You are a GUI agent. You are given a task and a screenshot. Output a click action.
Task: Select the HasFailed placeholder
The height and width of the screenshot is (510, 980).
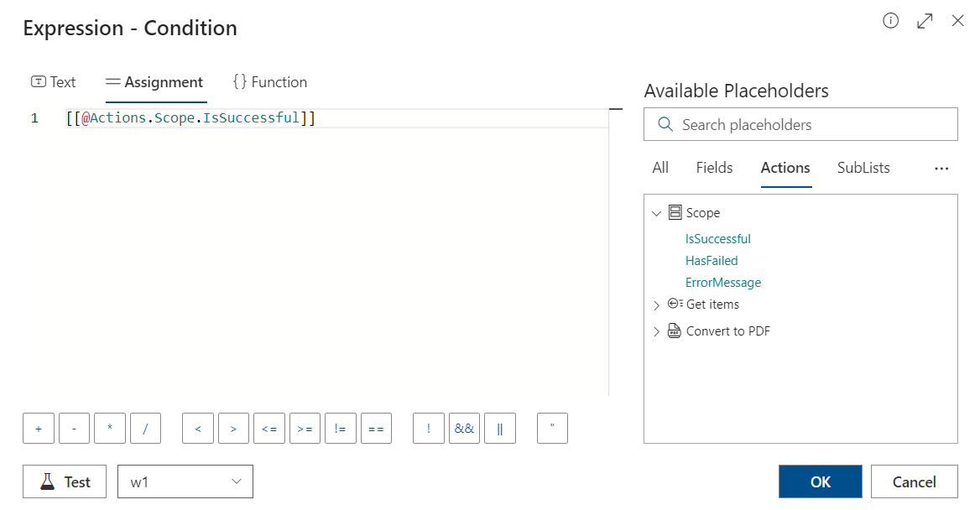point(712,261)
